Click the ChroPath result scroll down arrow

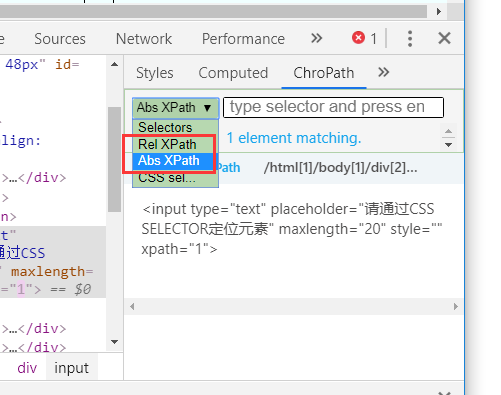449,145
